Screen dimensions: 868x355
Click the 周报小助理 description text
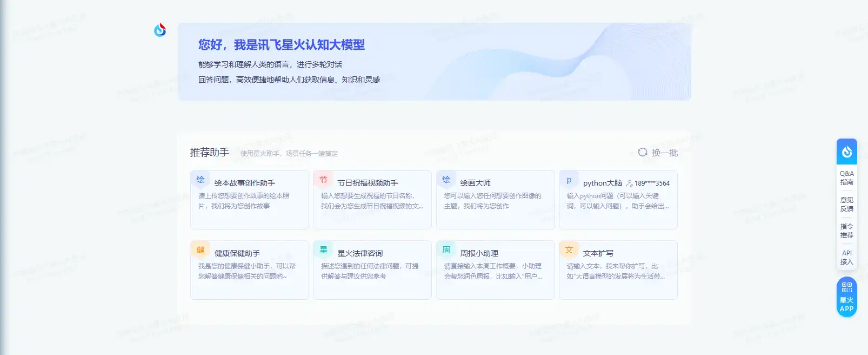point(493,271)
